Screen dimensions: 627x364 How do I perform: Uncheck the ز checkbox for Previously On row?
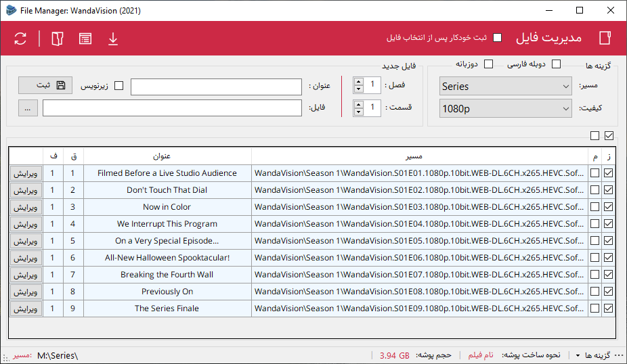[609, 292]
